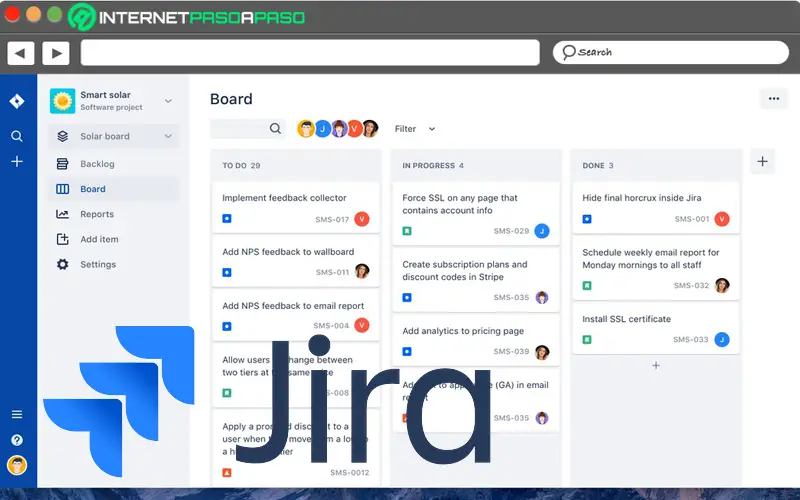Open search from the blue sidebar magnifier
The image size is (800, 500).
pos(17,136)
